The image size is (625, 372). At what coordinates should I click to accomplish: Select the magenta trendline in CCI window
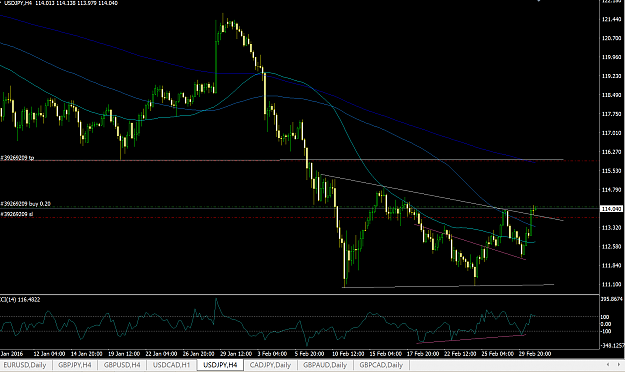(x=470, y=339)
